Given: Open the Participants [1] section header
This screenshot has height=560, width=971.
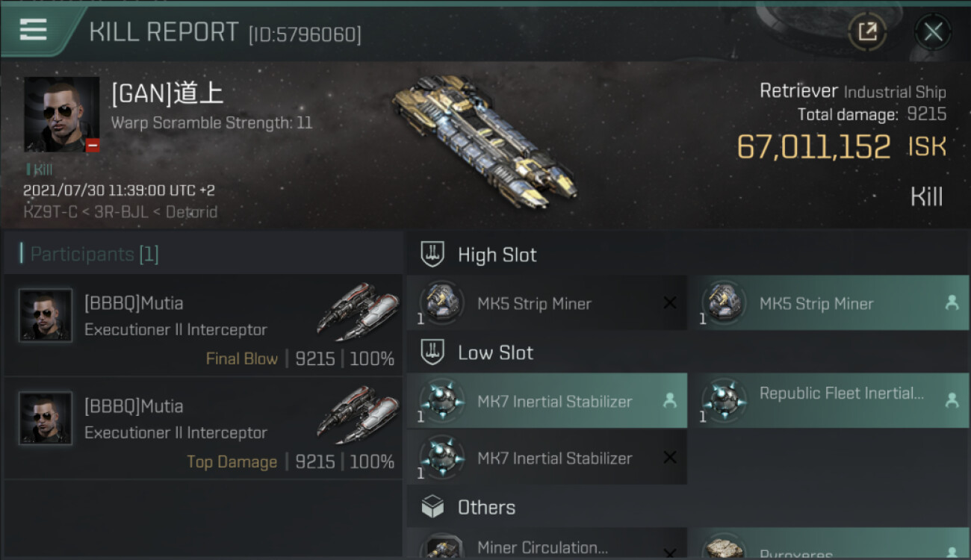Looking at the screenshot, I should coord(94,255).
